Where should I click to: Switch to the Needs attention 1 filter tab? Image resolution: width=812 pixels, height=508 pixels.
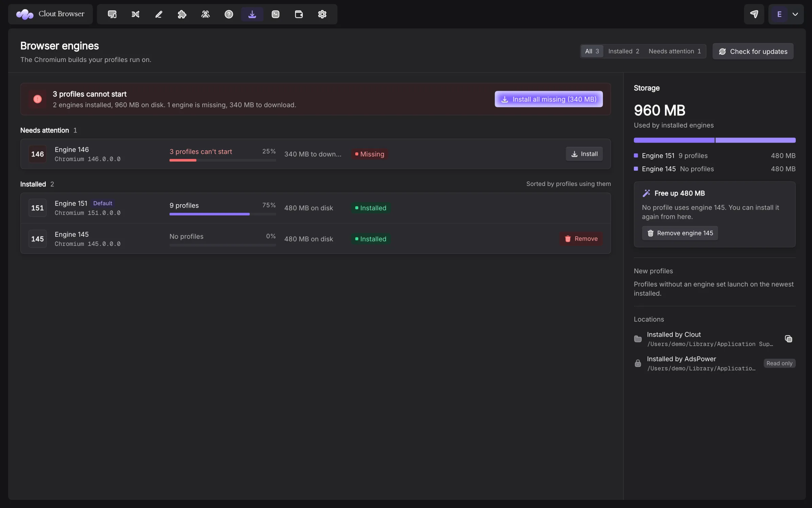click(x=675, y=51)
